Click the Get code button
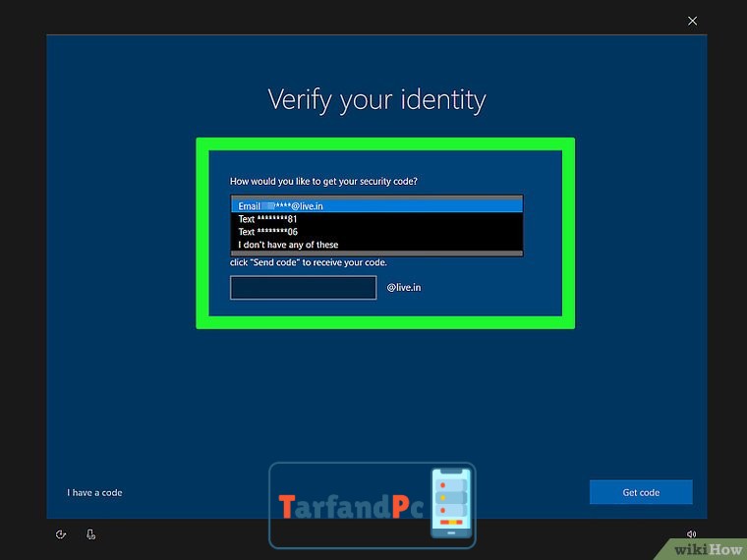747x560 pixels. click(x=641, y=492)
